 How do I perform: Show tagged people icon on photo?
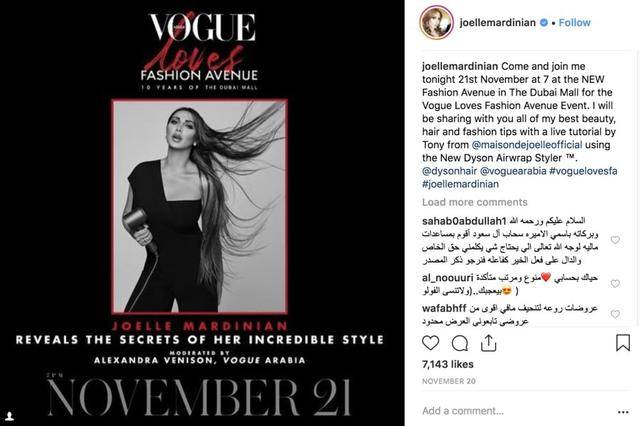[10, 416]
